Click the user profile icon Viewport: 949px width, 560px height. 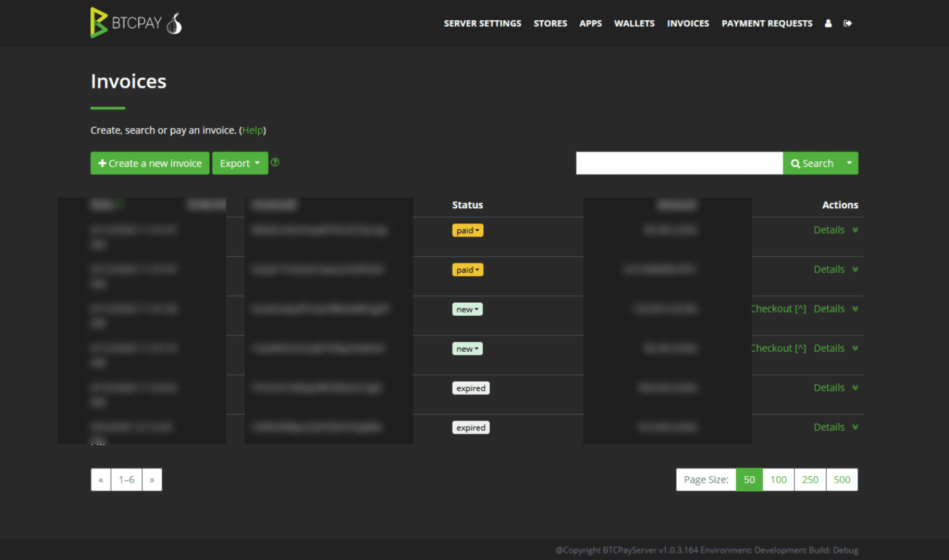pos(827,23)
